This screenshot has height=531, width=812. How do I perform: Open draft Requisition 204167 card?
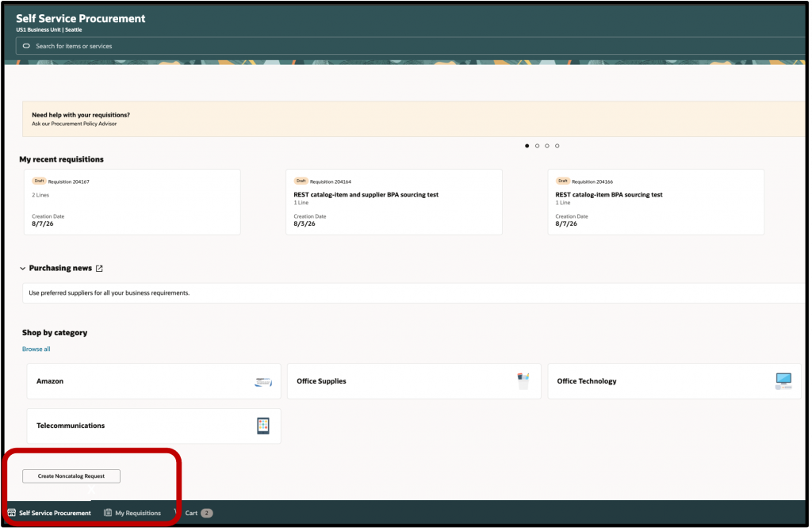tap(132, 202)
